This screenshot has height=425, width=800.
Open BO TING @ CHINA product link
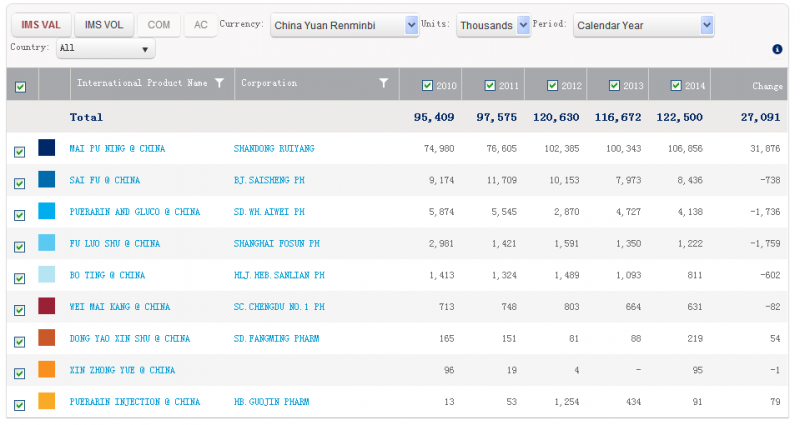coord(107,275)
